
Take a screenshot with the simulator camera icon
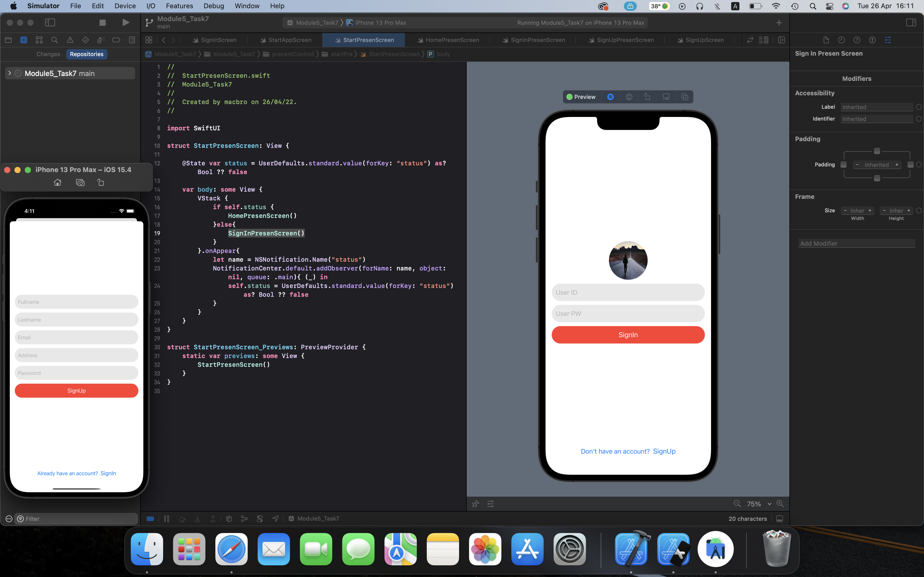80,182
